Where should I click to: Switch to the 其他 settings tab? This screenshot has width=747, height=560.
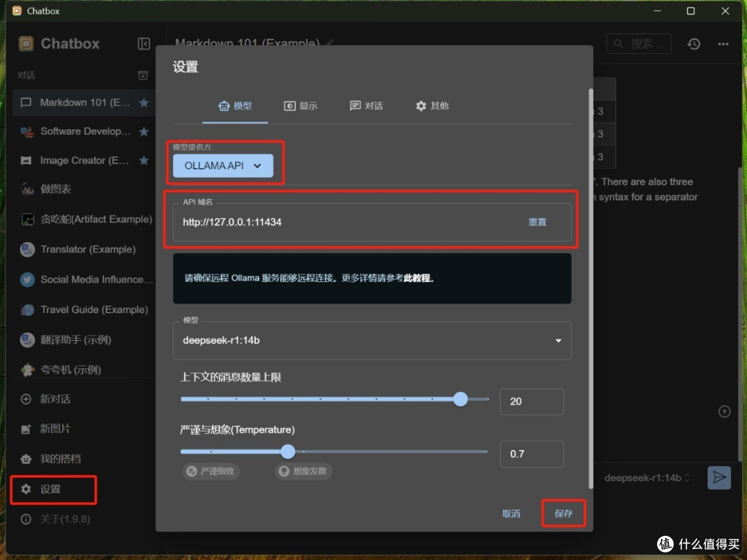[432, 106]
